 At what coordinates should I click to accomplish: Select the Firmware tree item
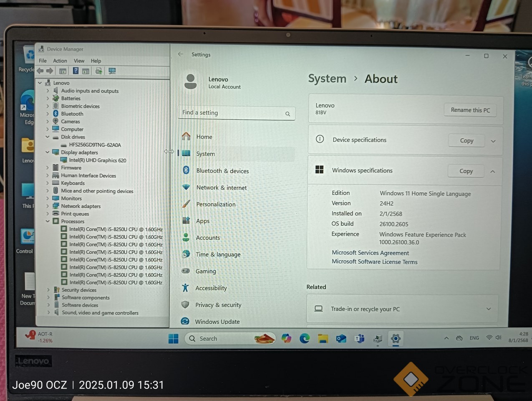[x=71, y=168]
